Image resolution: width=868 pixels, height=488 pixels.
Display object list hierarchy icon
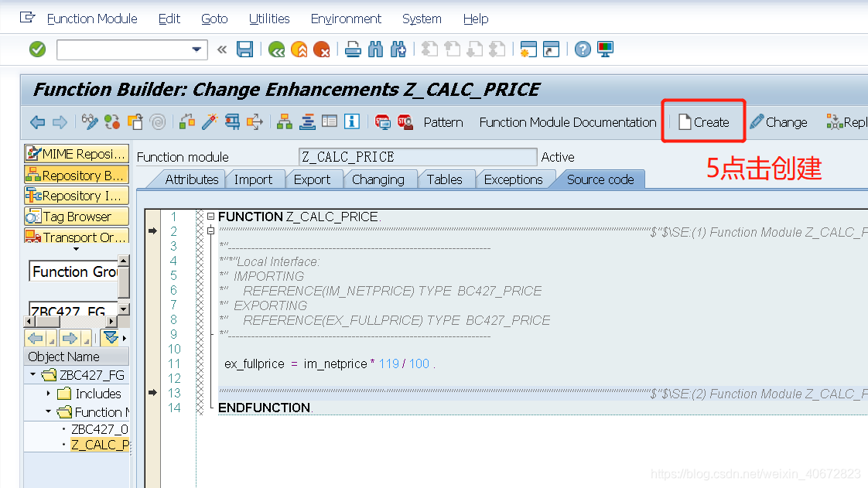285,121
